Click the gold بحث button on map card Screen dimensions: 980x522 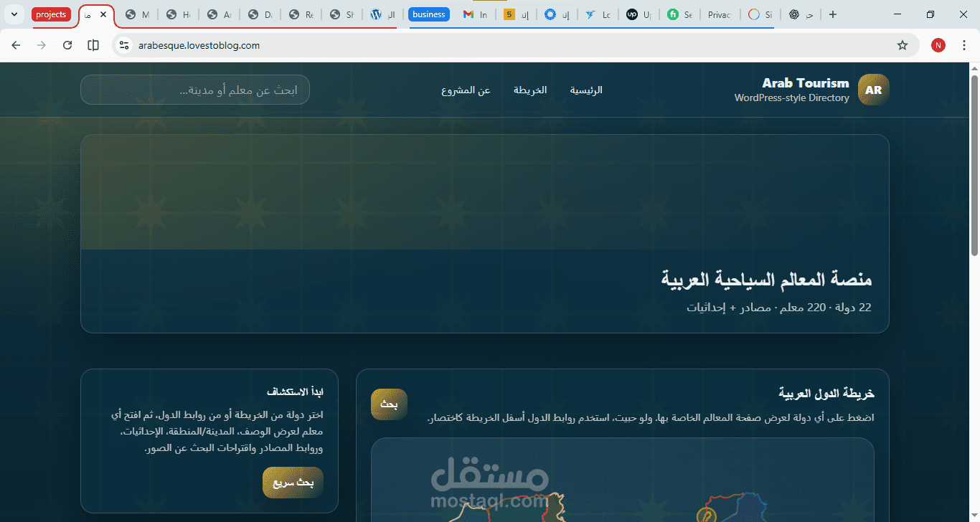(389, 404)
